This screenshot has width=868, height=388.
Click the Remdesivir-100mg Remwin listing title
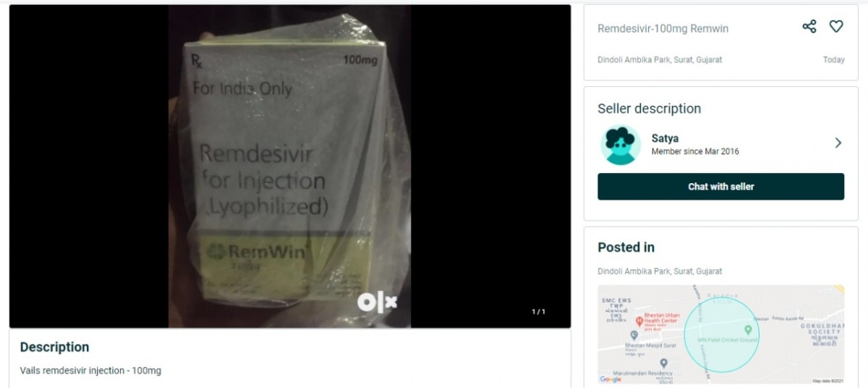click(x=663, y=29)
